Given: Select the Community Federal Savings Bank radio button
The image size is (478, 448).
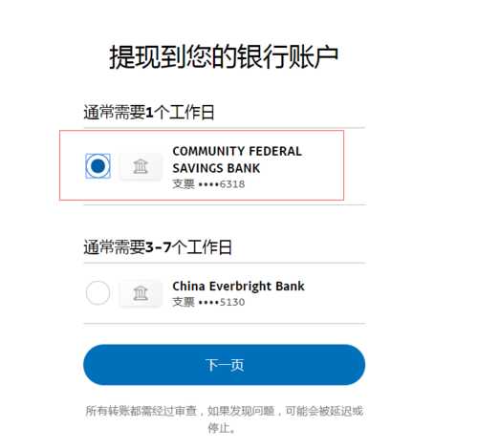Looking at the screenshot, I should coord(98,166).
